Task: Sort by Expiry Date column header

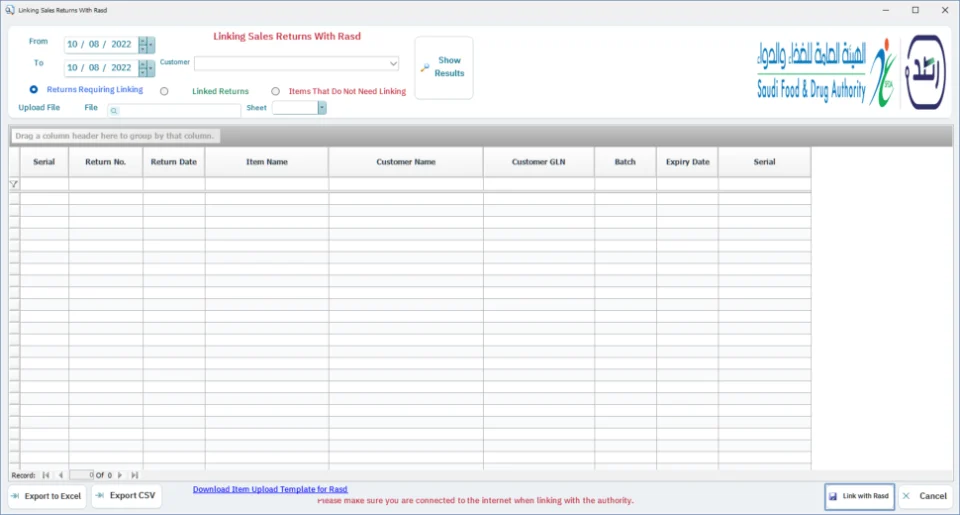Action: (x=688, y=162)
